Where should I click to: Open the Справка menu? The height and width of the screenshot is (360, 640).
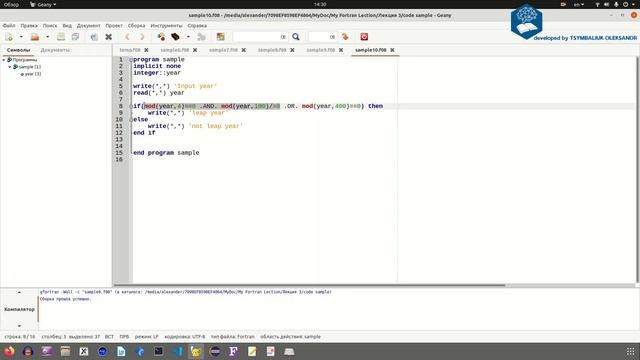tap(197, 25)
